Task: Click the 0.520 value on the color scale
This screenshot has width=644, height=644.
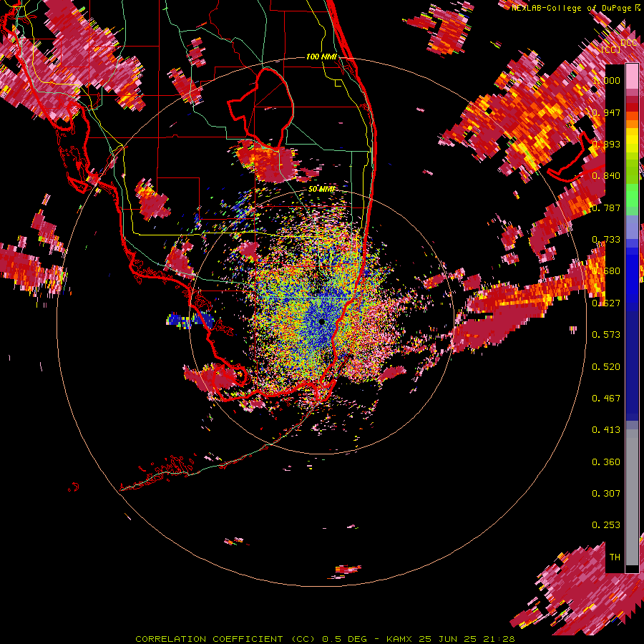Action: click(x=606, y=367)
